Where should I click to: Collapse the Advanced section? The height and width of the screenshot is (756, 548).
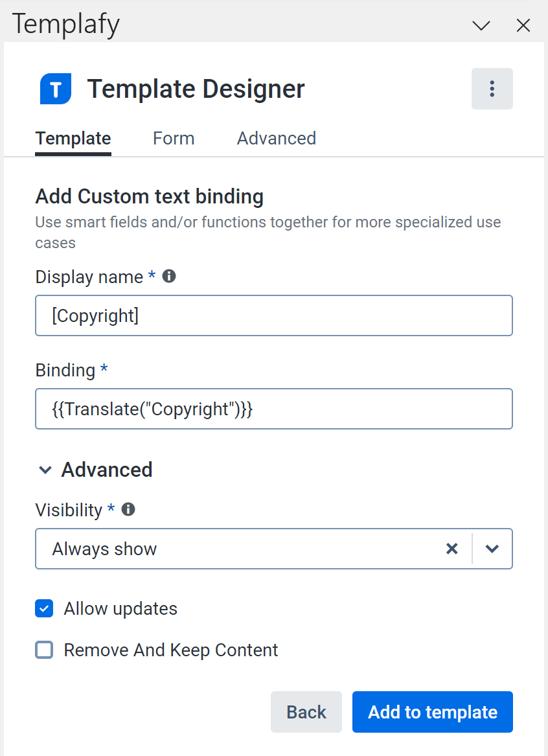(x=45, y=470)
